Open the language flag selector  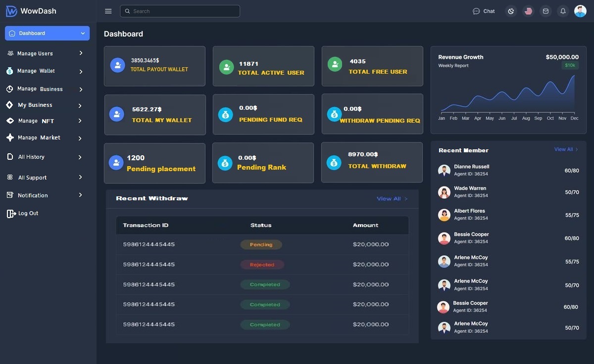(528, 11)
